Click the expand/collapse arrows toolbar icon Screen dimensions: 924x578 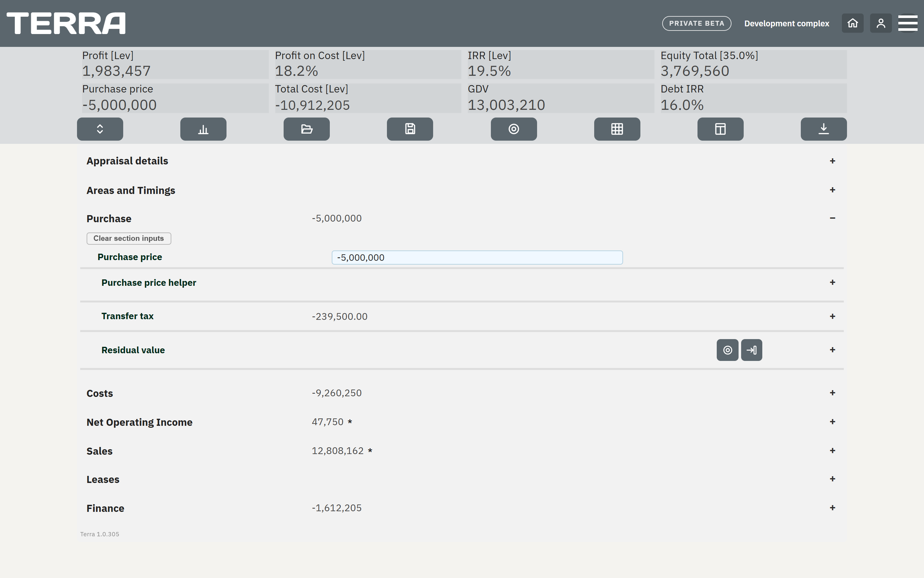coord(100,129)
